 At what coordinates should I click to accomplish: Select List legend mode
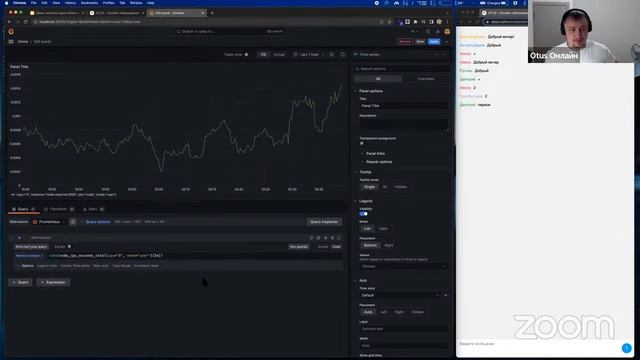coord(367,229)
